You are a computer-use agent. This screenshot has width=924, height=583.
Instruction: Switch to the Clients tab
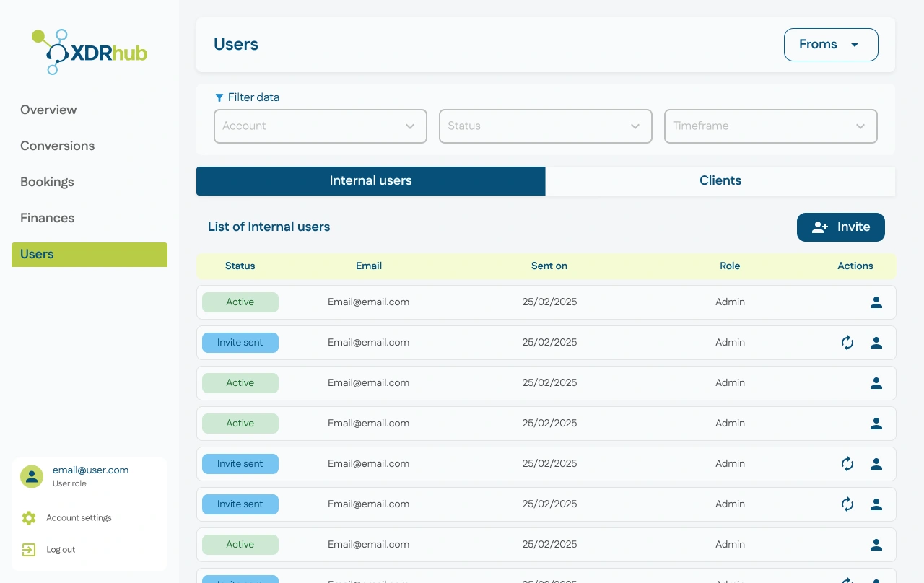pos(720,181)
